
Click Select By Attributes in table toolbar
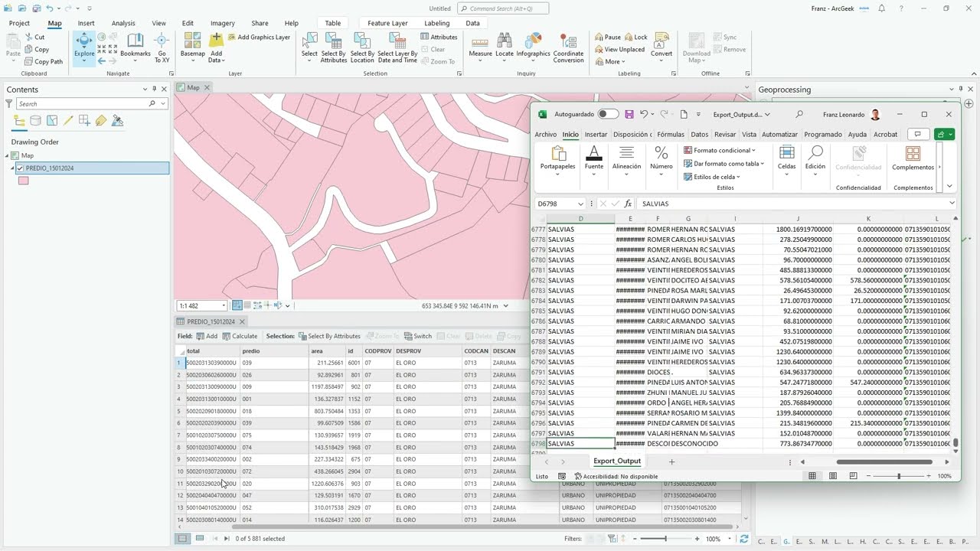pos(330,336)
